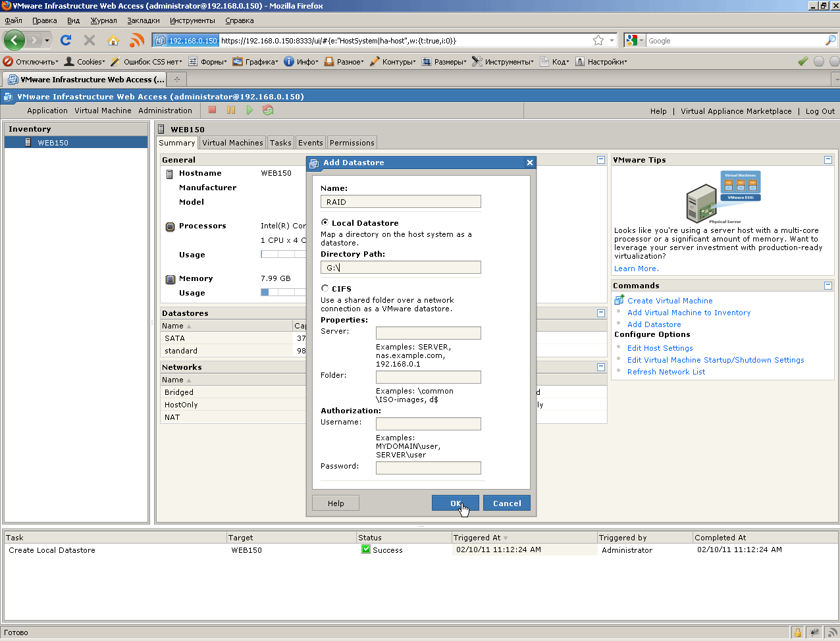
Task: Collapse the General panel
Action: [x=601, y=160]
